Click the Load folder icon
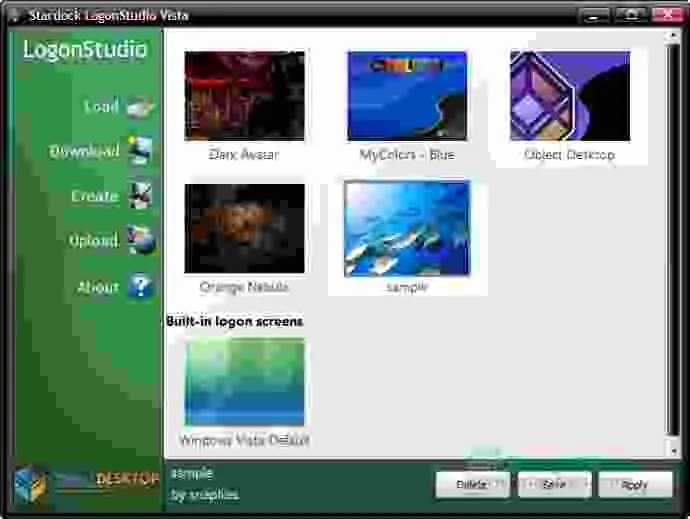Viewport: 690px width, 519px height. 140,107
